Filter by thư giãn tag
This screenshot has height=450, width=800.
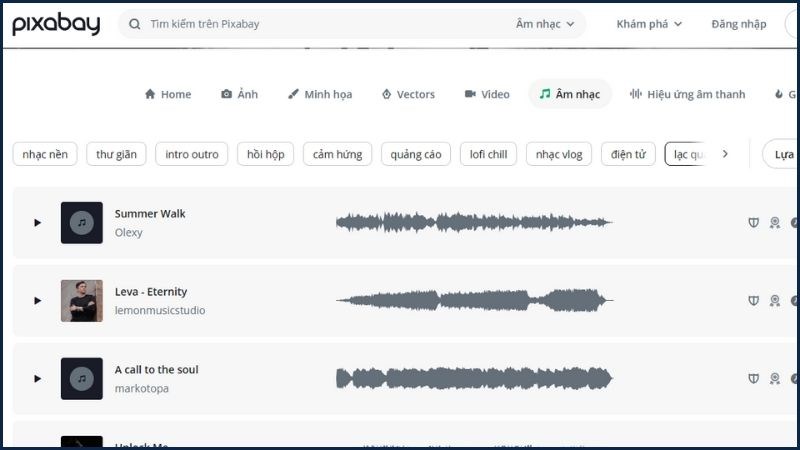click(116, 154)
